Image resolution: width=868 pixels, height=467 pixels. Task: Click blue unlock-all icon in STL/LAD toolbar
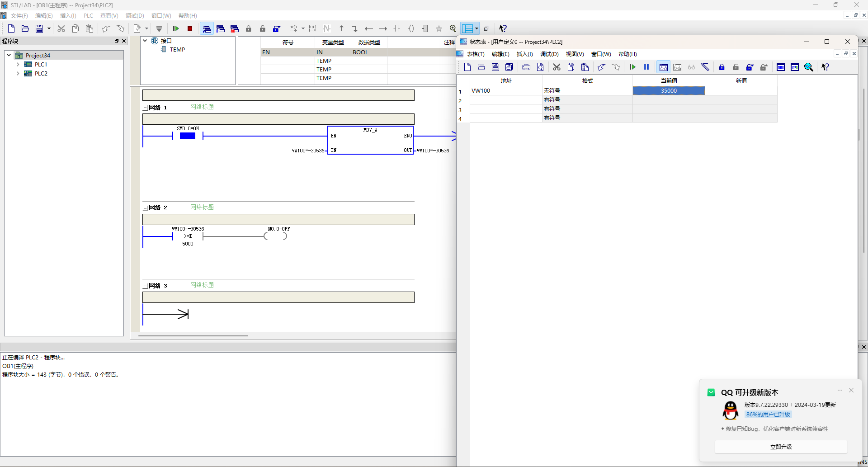[277, 28]
